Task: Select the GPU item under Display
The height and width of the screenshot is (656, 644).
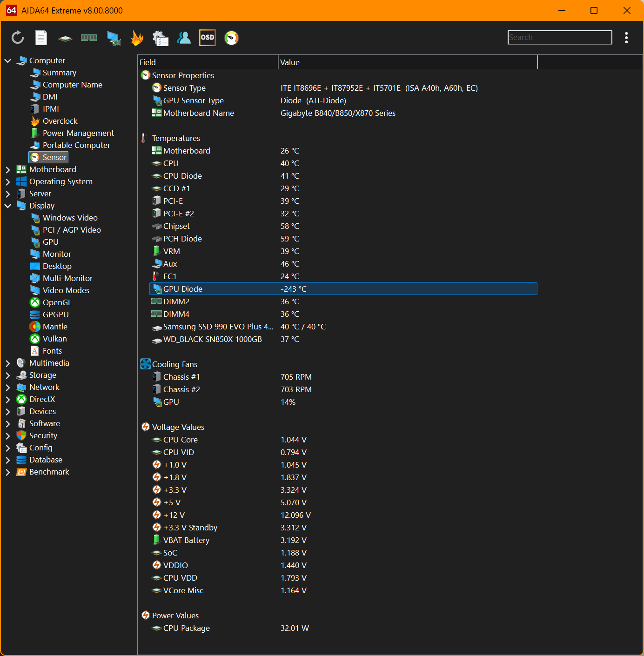Action: click(x=50, y=242)
